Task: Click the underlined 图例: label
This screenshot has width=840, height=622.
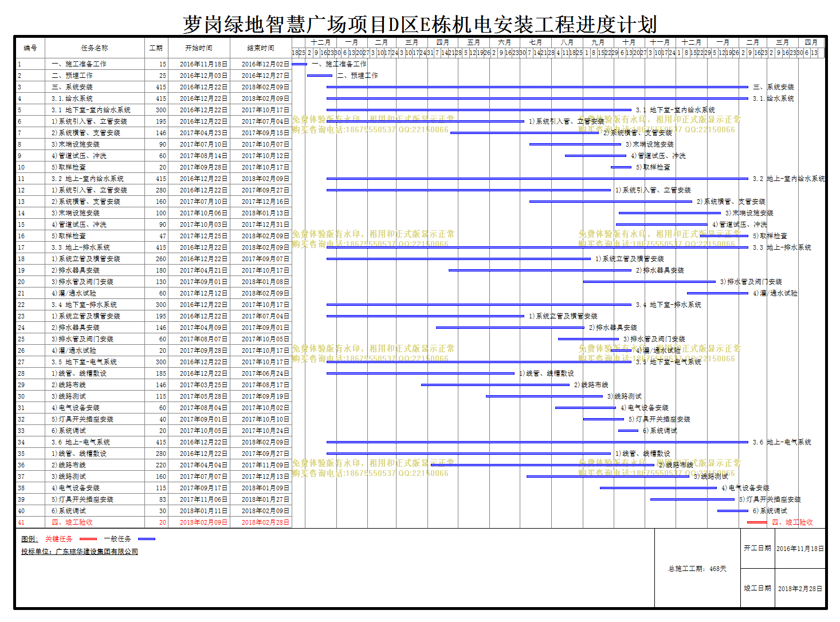Action: [x=29, y=539]
